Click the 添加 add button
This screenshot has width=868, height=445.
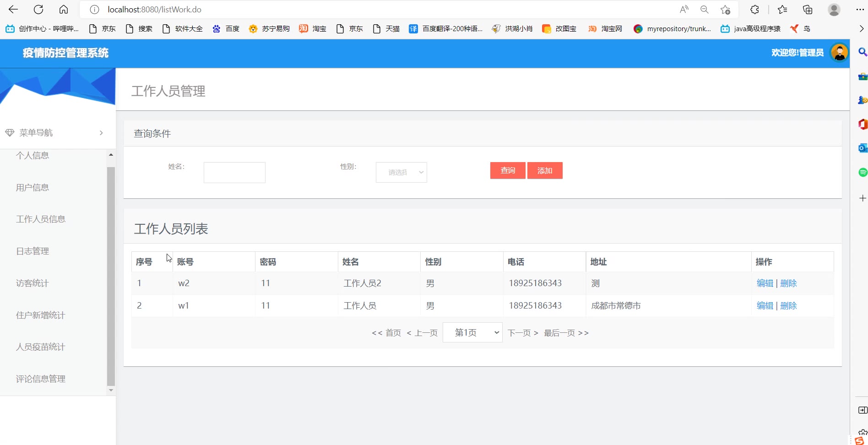(x=545, y=170)
